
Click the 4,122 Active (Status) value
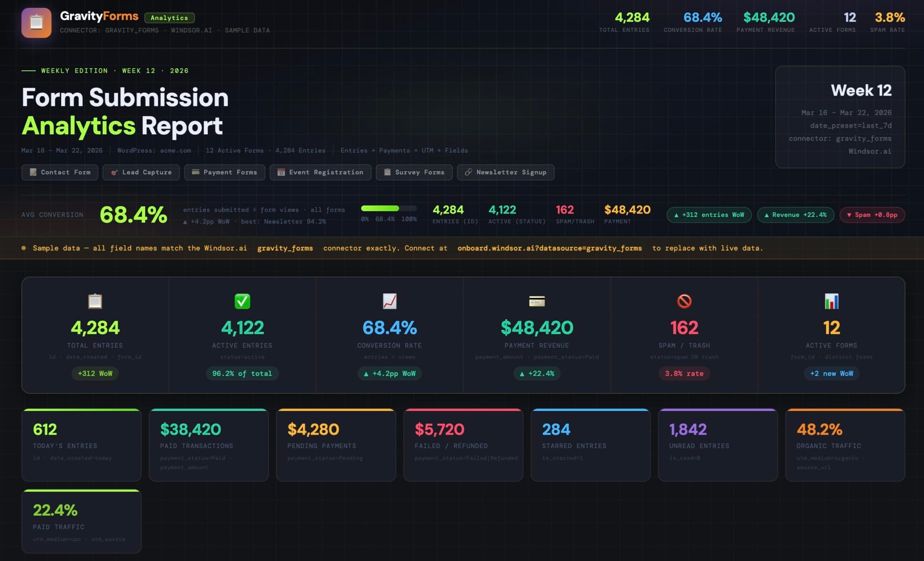(502, 210)
